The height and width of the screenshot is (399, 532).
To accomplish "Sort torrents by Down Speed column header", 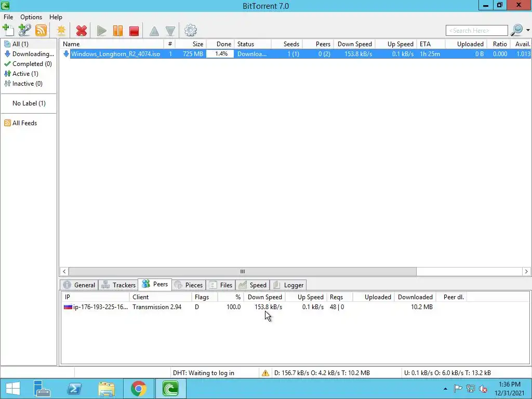I will 354,44.
